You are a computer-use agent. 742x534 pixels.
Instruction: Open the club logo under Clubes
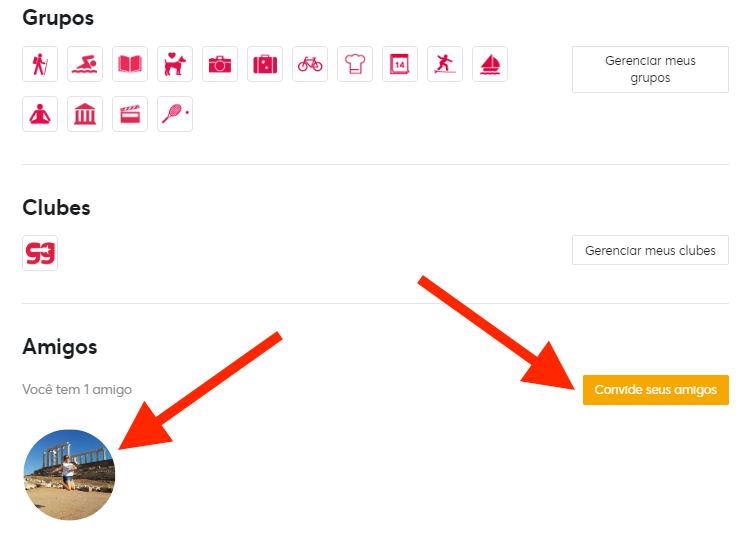[40, 253]
